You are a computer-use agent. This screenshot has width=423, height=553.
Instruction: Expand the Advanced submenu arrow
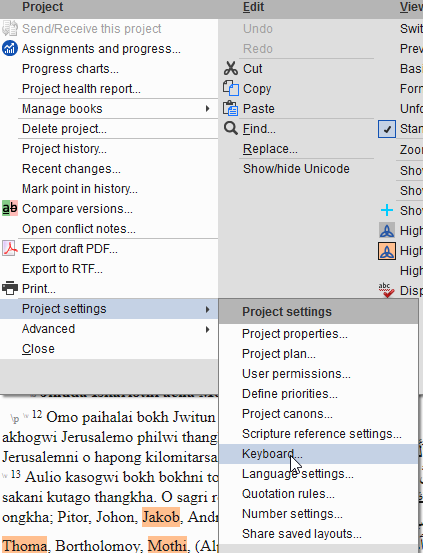point(208,329)
